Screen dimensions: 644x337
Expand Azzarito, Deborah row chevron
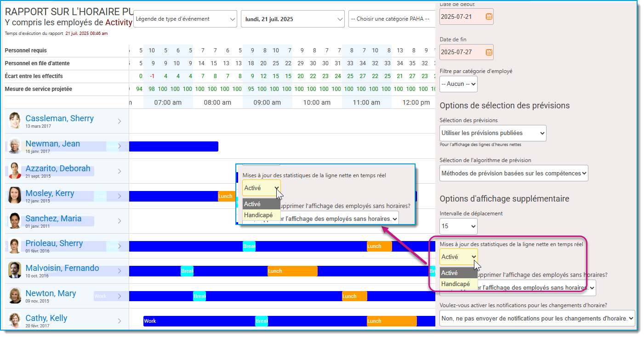[x=120, y=171]
